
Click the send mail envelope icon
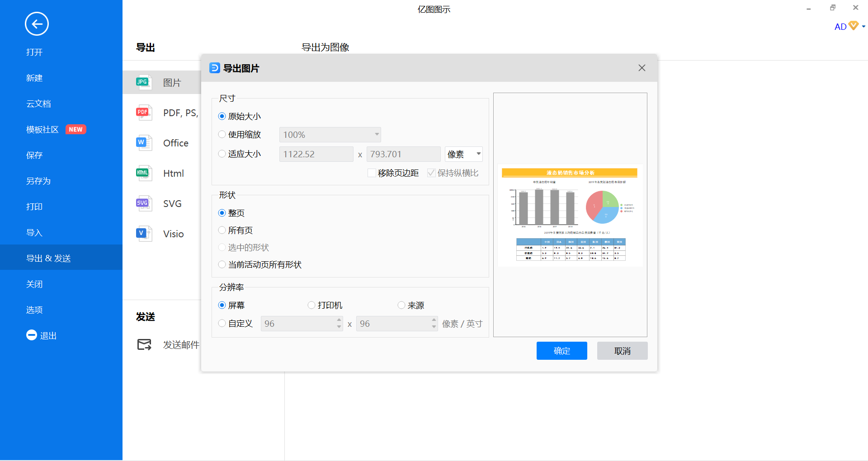[x=144, y=344]
